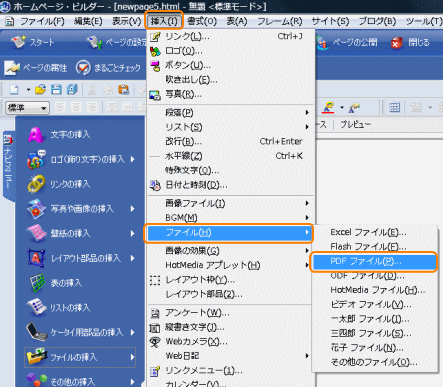Open the フレーム(R) menu
The height and width of the screenshot is (387, 443).
coord(279,21)
